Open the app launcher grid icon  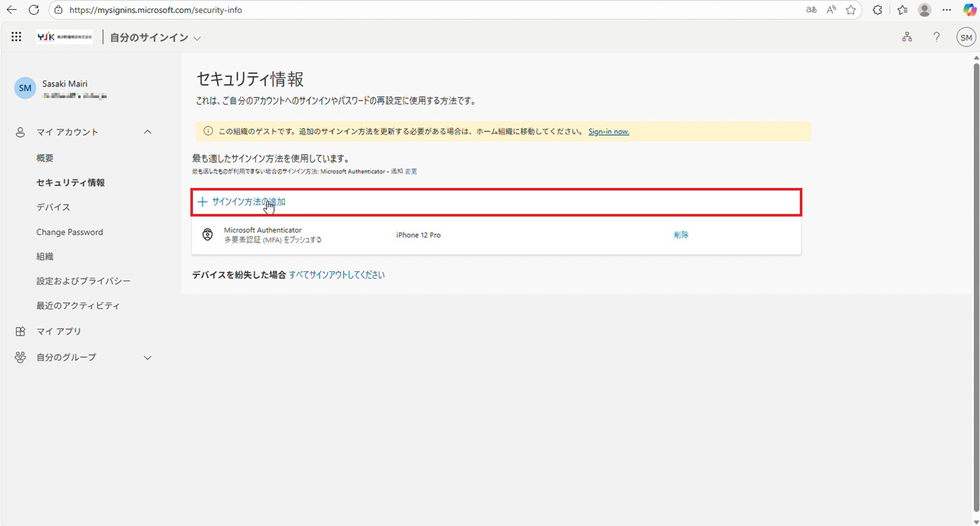(16, 37)
